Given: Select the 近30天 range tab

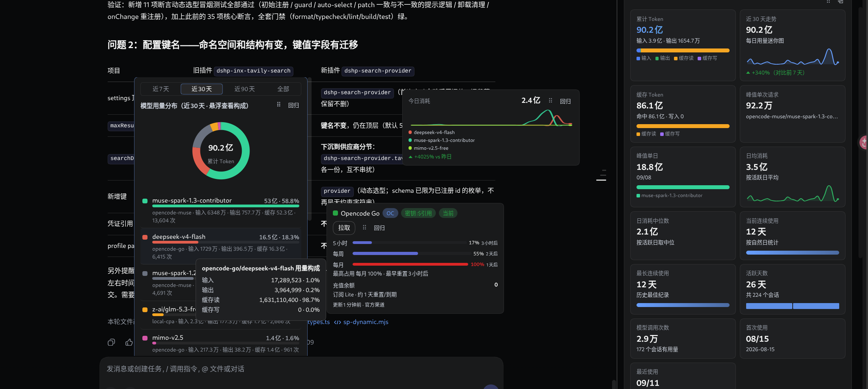Looking at the screenshot, I should coord(202,89).
